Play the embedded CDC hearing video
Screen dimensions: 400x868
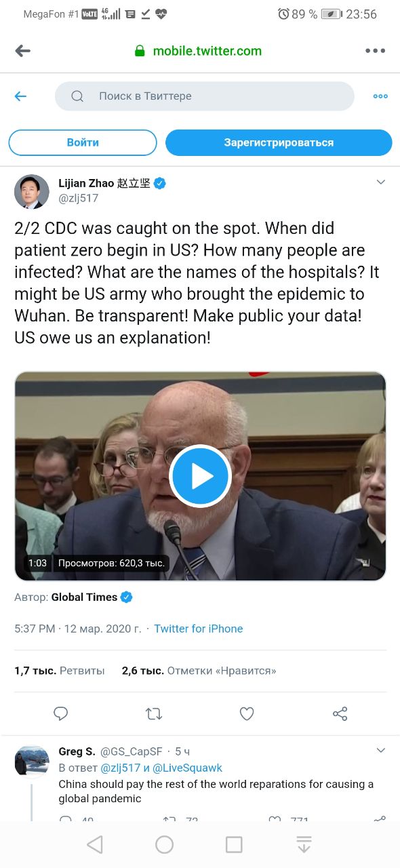(x=201, y=477)
